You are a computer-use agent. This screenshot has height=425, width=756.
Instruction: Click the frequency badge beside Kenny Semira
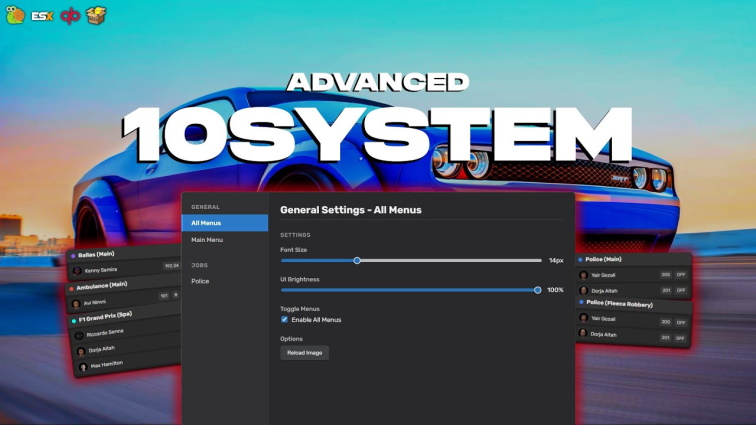tap(171, 266)
